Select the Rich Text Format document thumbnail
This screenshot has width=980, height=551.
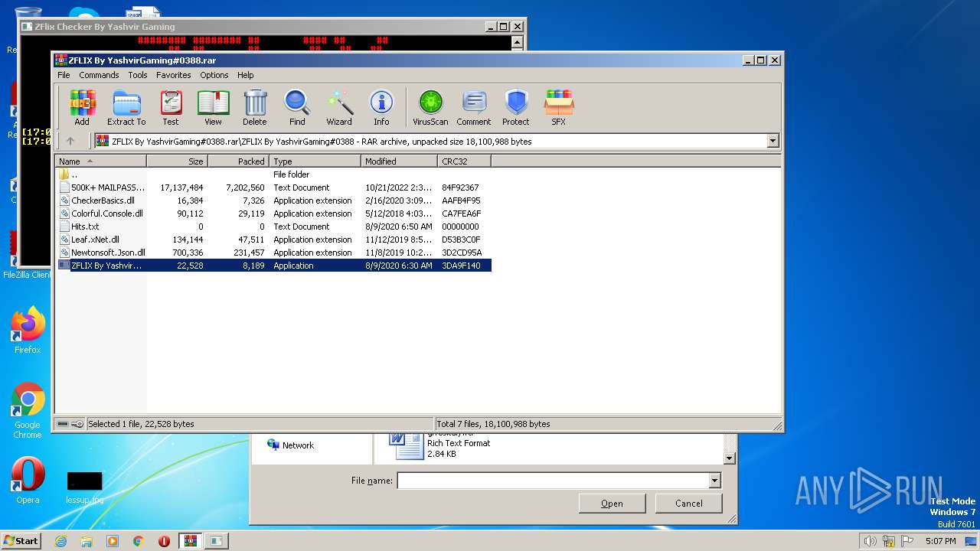406,445
